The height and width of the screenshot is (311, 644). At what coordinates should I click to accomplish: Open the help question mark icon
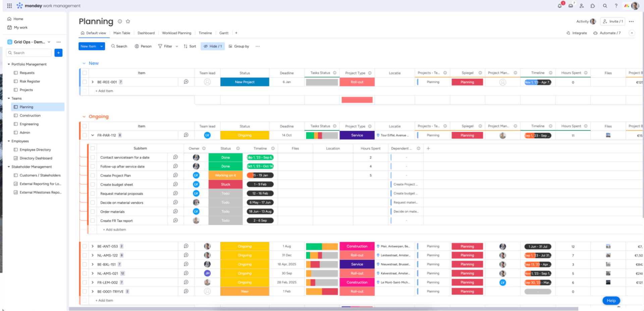coord(616,6)
